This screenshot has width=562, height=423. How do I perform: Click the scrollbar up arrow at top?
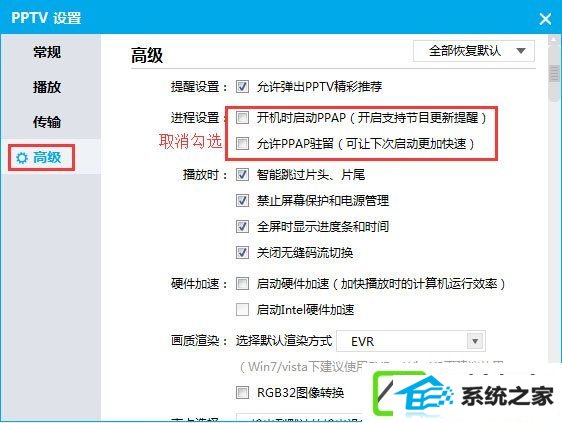point(554,40)
